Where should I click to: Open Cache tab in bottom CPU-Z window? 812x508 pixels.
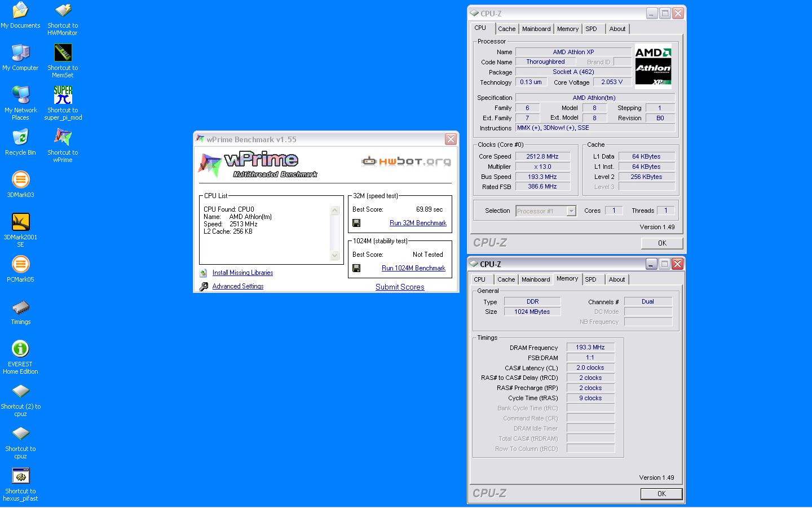tap(506, 279)
